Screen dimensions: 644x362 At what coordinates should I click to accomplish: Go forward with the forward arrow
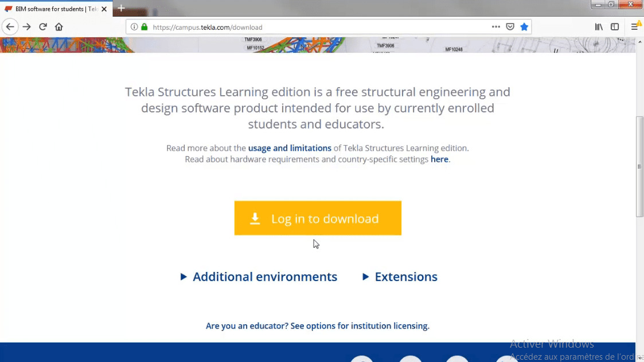click(x=27, y=27)
